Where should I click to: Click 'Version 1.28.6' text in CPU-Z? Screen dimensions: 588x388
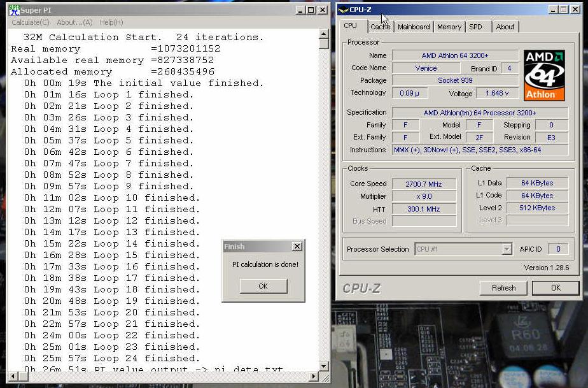pos(547,268)
